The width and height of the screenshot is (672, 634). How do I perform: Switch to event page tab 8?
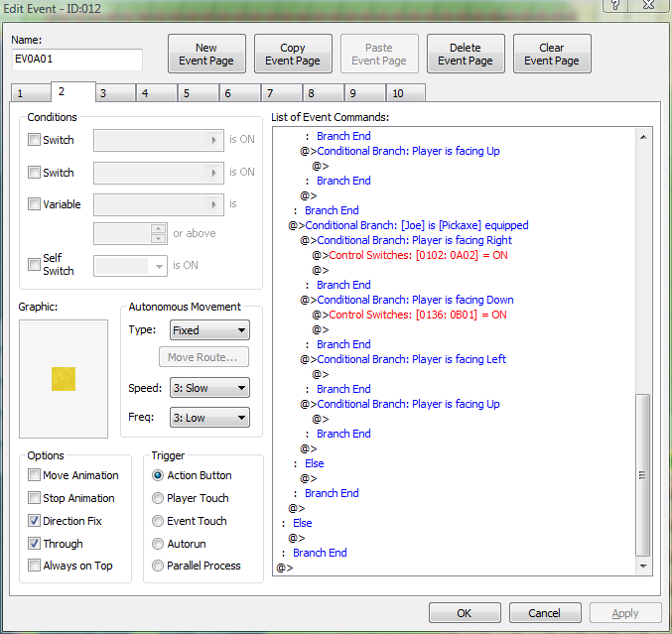324,93
